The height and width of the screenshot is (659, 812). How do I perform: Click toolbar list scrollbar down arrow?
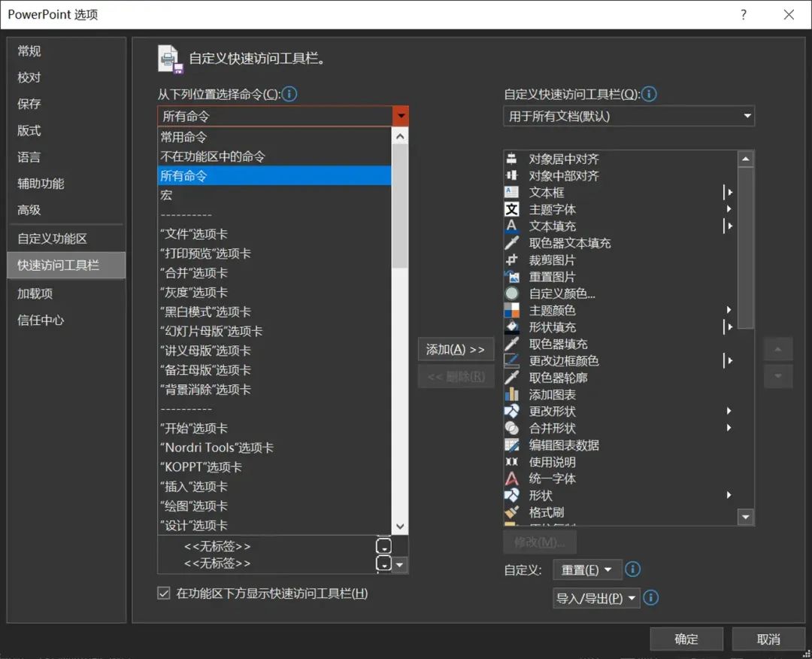tap(745, 517)
